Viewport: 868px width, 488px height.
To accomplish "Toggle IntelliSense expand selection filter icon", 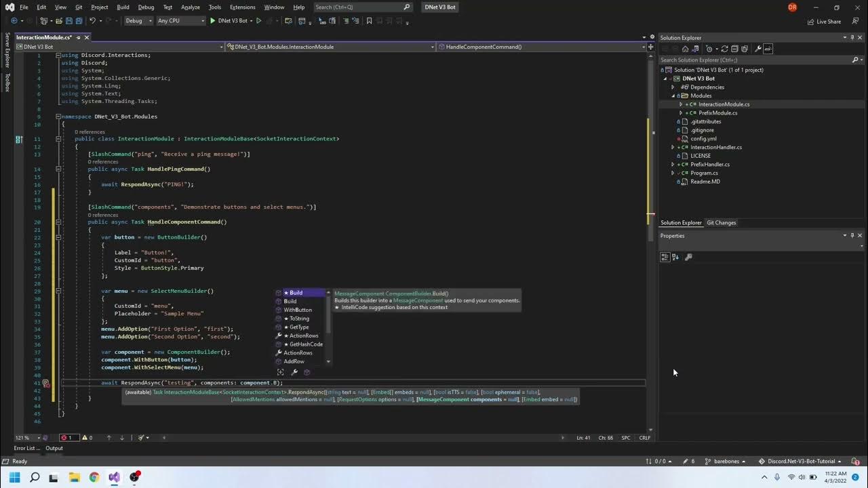I will [x=281, y=372].
